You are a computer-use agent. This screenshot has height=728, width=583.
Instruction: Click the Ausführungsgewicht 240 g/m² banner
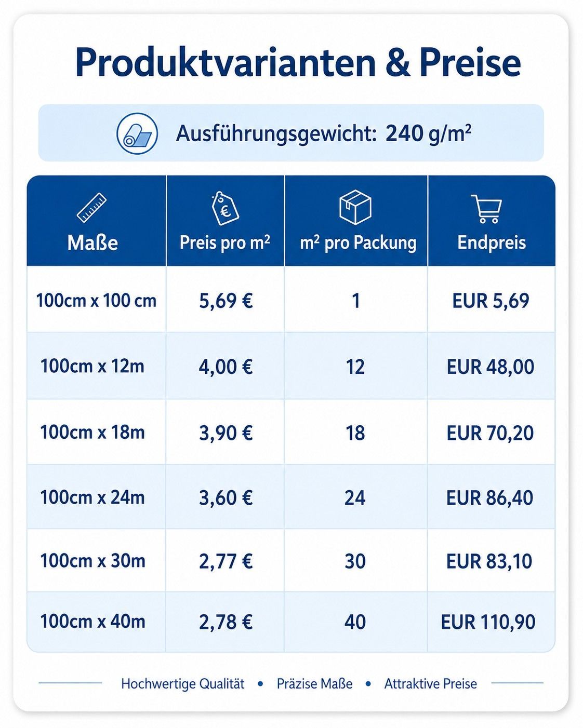[291, 133]
